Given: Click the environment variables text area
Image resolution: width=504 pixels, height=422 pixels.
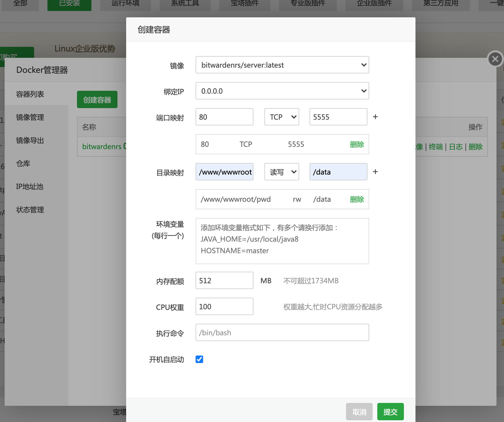Looking at the screenshot, I should pyautogui.click(x=282, y=241).
